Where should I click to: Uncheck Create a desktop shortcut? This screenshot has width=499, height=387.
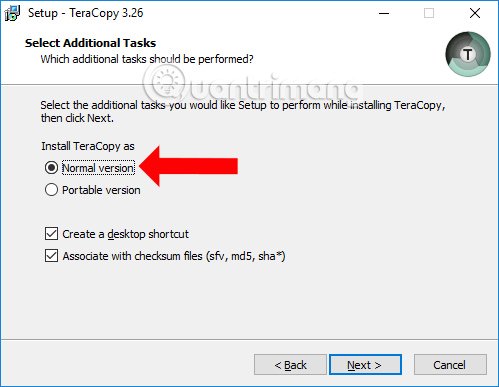tap(51, 234)
